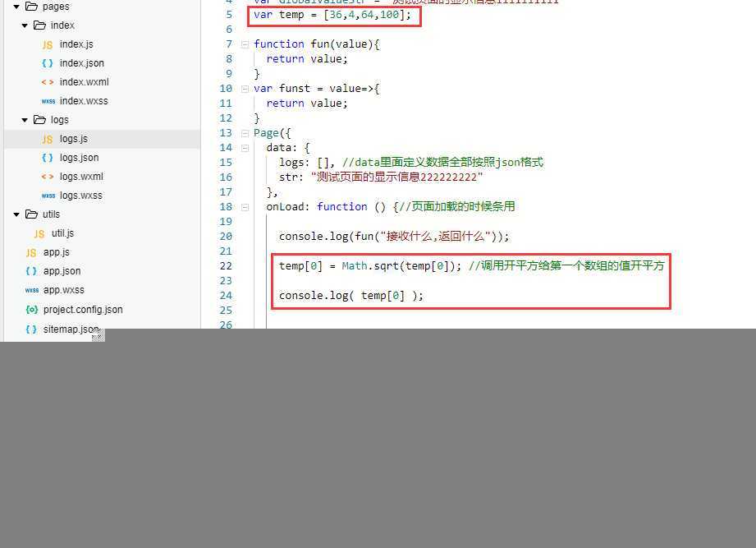756x548 pixels.
Task: Fold funst arrow function at line 10
Action: (245, 89)
